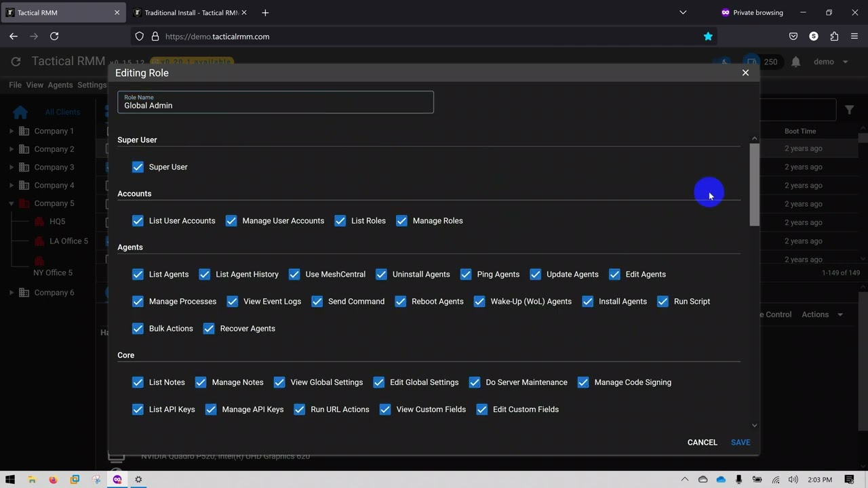Expand the Company 2 tree node

click(12, 149)
